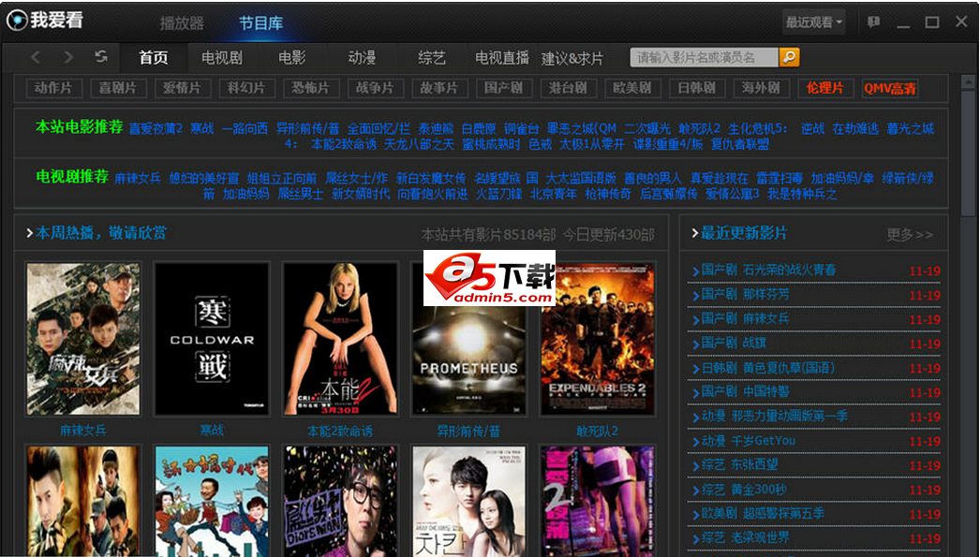The height and width of the screenshot is (557, 980).
Task: Focus the movie or actor search field
Action: (705, 57)
